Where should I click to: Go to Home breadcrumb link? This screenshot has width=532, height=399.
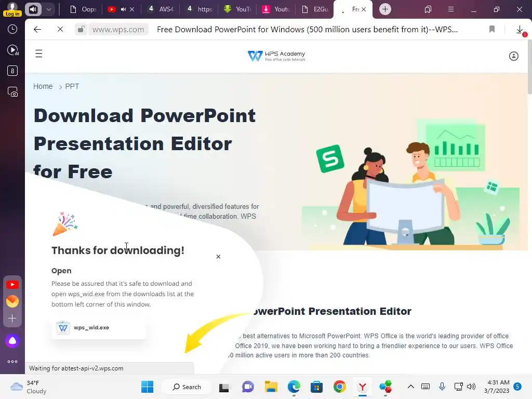43,86
